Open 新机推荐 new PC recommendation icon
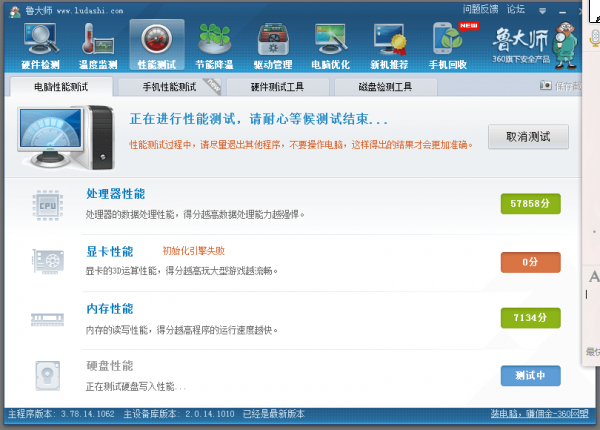This screenshot has width=600, height=430. click(389, 46)
